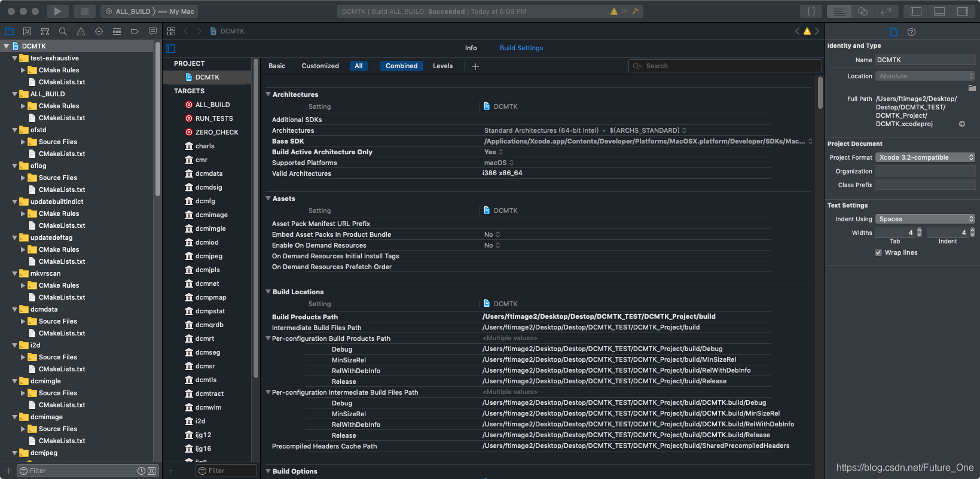Switch to the Build Settings tab
Viewport: 980px width, 479px height.
[521, 48]
